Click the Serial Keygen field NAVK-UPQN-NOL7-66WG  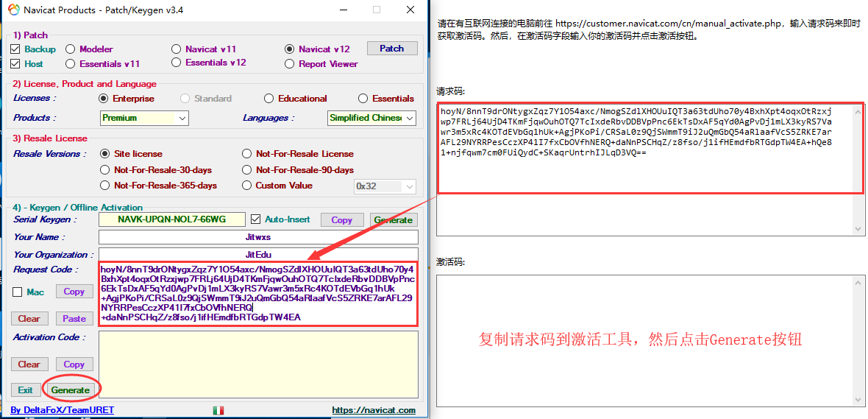[x=171, y=219]
